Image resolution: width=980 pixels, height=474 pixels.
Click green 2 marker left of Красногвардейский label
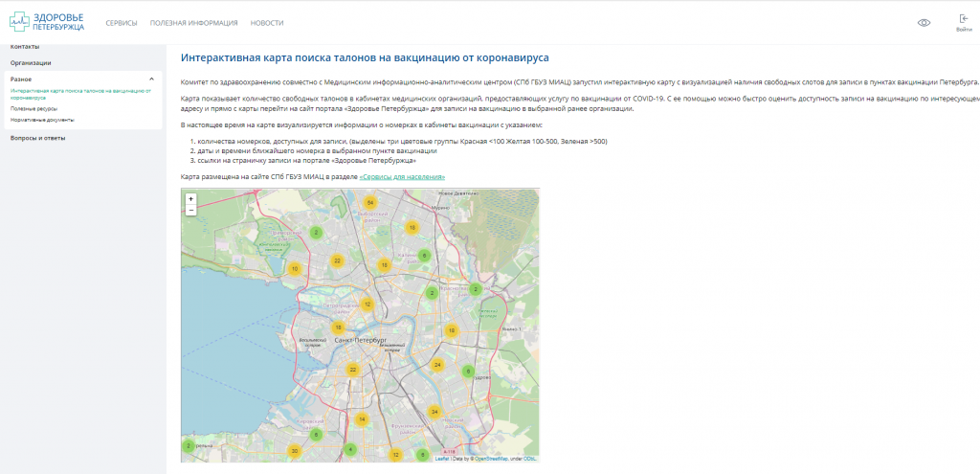click(432, 293)
